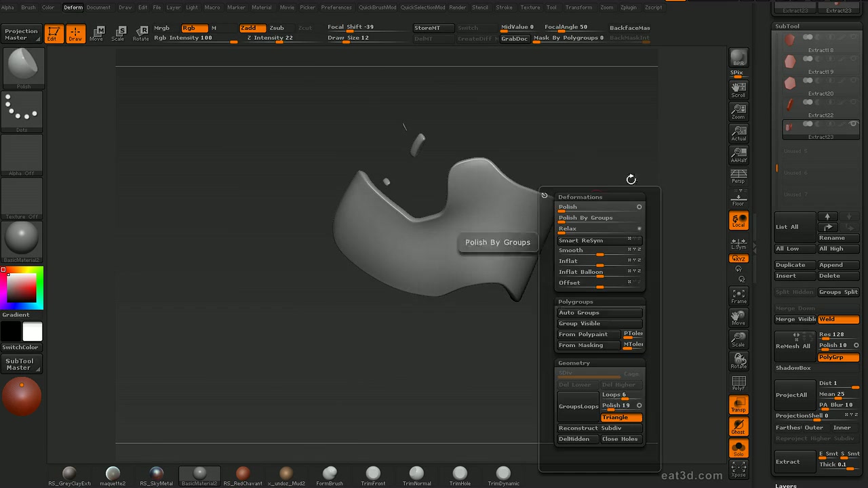This screenshot has height=488, width=868.
Task: Click the white secondary color swatch
Action: click(x=33, y=331)
